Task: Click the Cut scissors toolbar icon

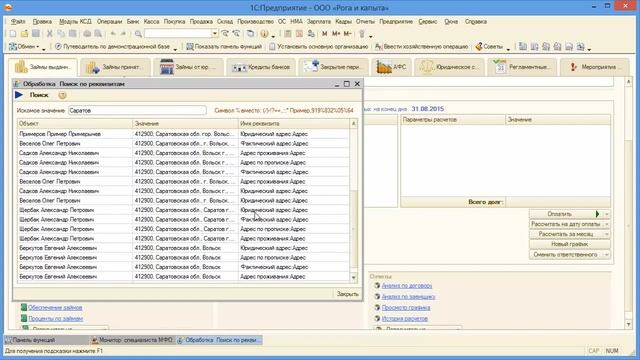Action: (x=49, y=34)
